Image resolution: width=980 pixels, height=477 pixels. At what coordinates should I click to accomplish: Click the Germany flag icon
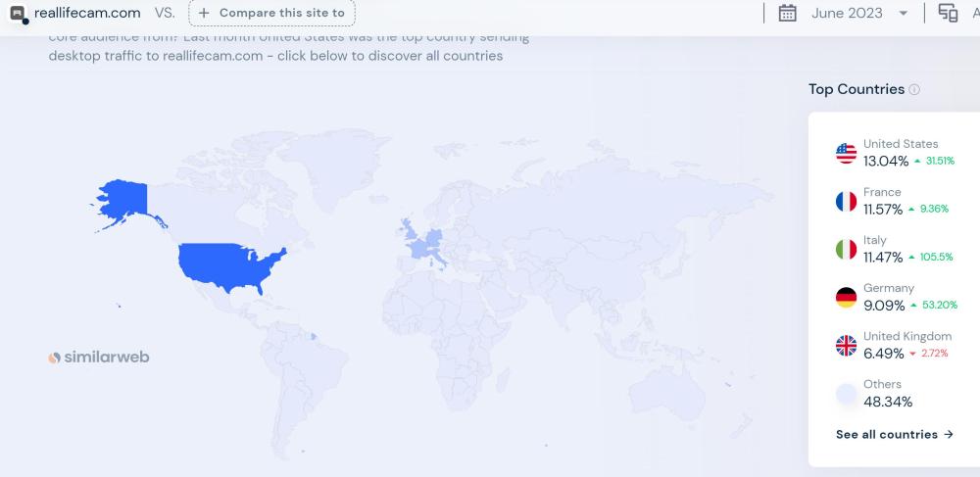tap(846, 298)
